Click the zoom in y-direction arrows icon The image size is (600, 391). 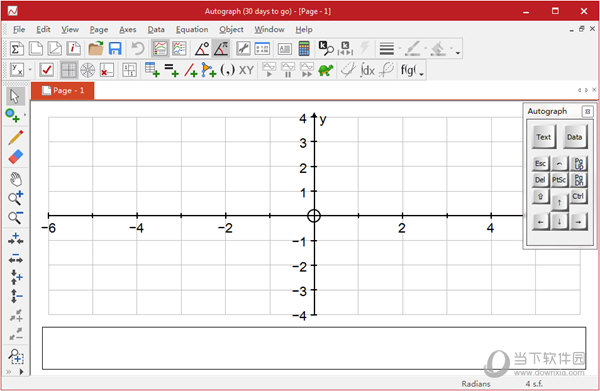click(16, 277)
